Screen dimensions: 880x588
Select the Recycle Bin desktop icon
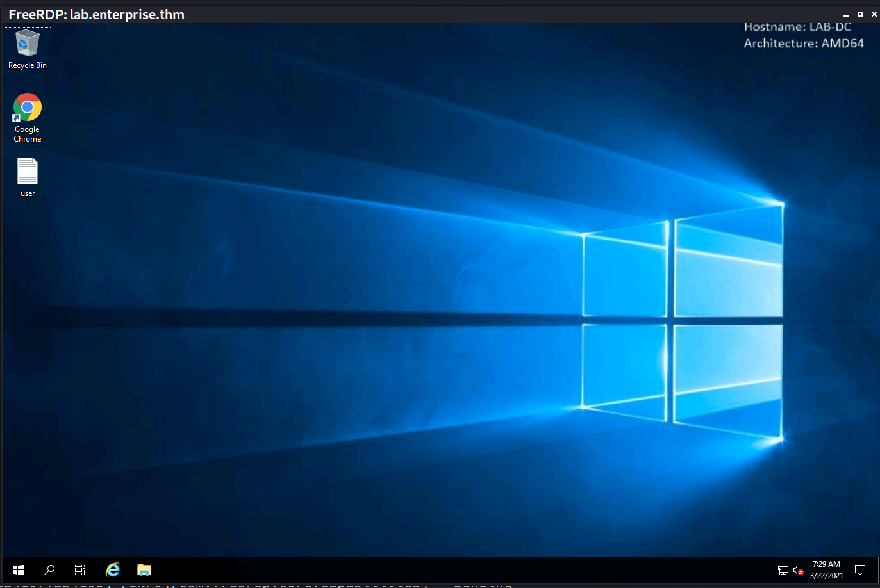tap(28, 49)
